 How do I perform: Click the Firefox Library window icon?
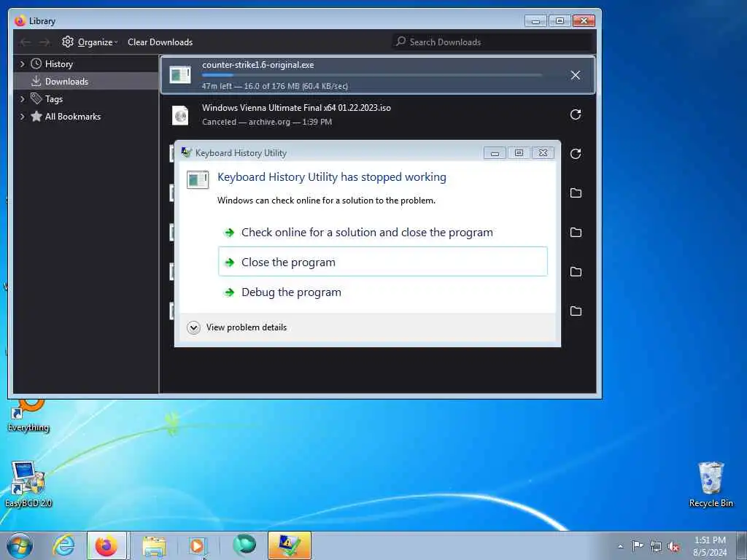pos(20,21)
